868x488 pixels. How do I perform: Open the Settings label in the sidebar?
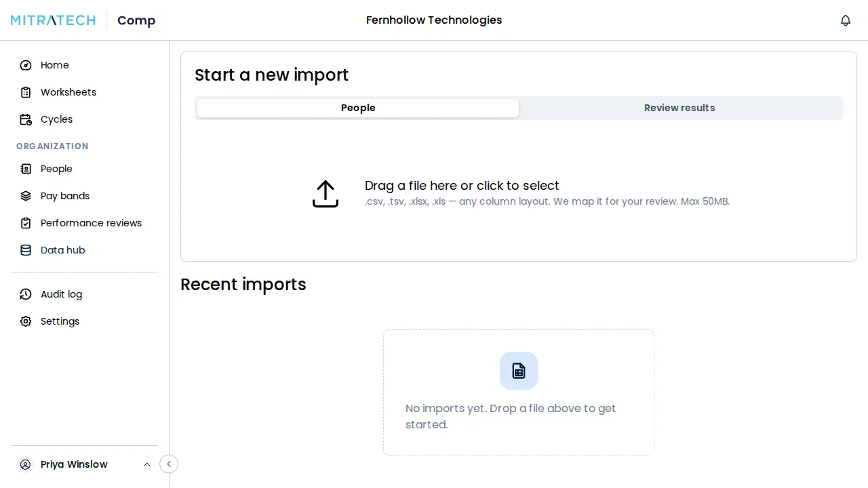(60, 321)
